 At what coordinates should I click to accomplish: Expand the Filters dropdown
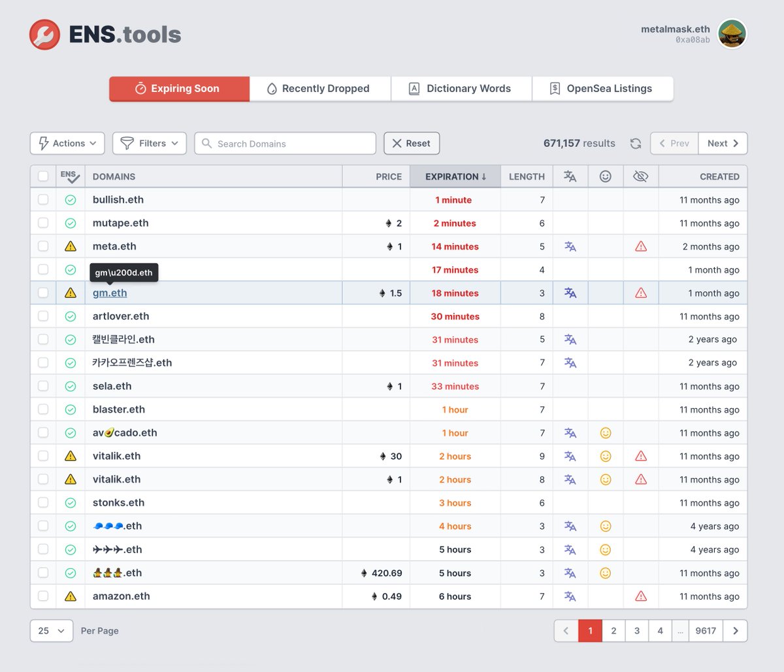click(150, 144)
